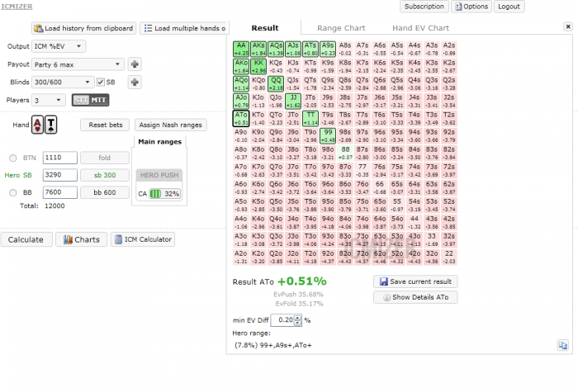Screen dimensions: 578x392
Task: Open the Blinds 300/600 dropdown
Action: click(x=63, y=83)
